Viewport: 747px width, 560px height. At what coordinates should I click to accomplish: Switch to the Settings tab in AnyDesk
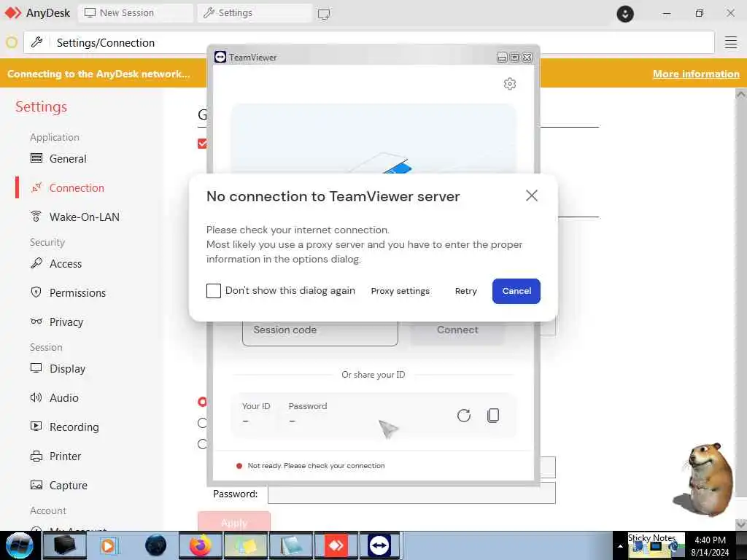point(255,13)
